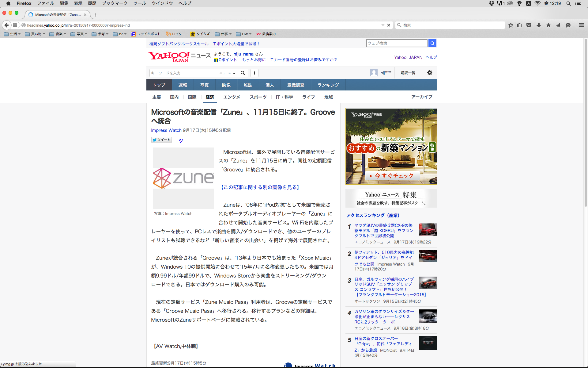Open the link to view other article images
The height and width of the screenshot is (368, 588).
click(x=260, y=187)
